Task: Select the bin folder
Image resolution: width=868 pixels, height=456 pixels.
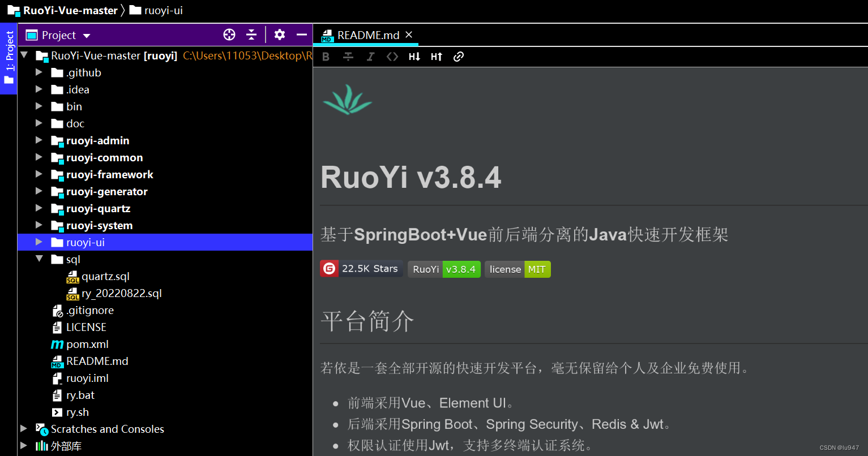Action: (66, 106)
